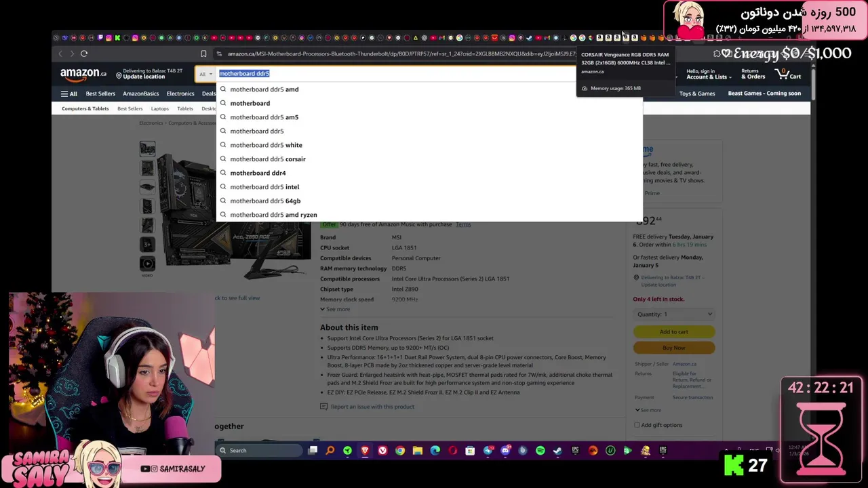
Task: Click Update location in header
Action: click(x=144, y=77)
